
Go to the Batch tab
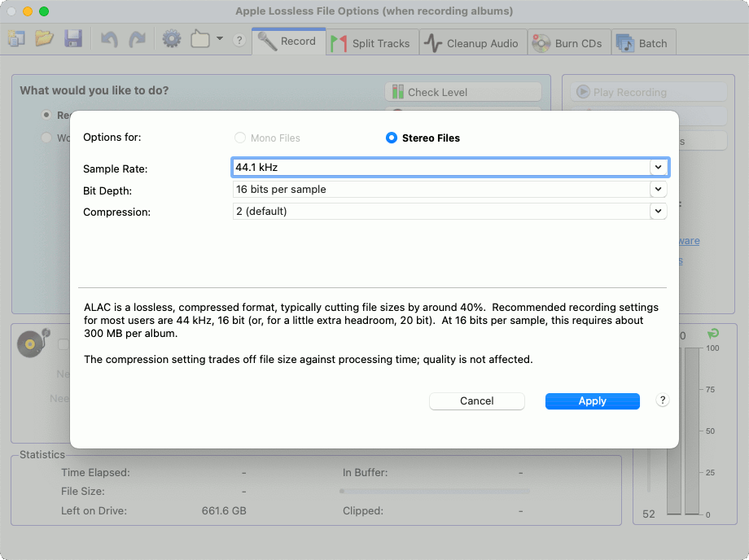click(x=643, y=43)
